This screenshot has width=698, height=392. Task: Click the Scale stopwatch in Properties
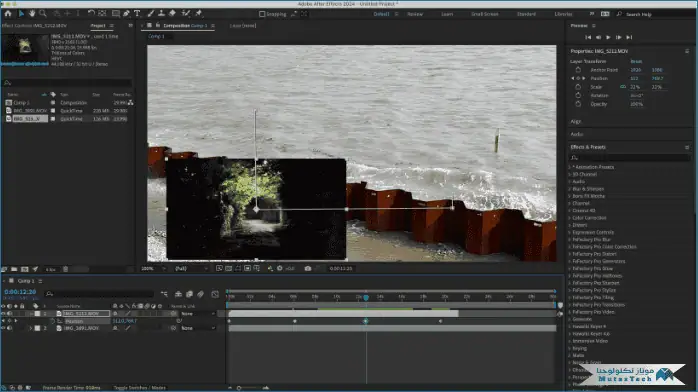click(578, 87)
